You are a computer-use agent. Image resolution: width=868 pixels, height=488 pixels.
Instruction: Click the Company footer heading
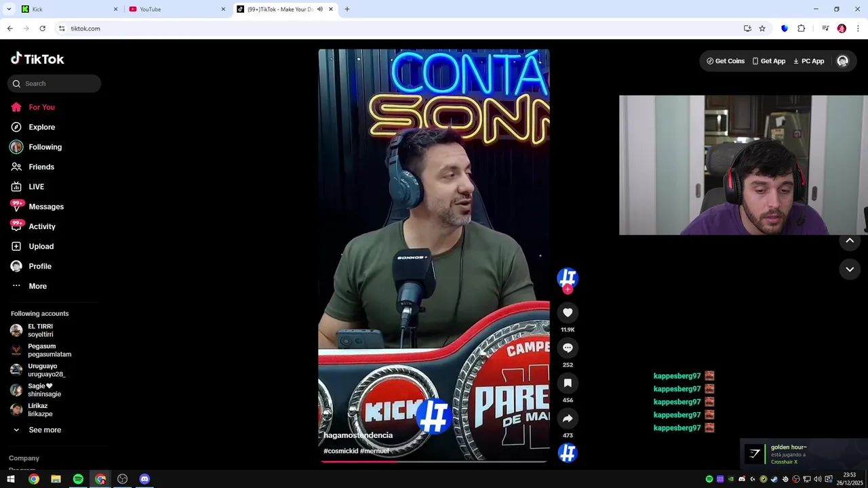(x=24, y=458)
